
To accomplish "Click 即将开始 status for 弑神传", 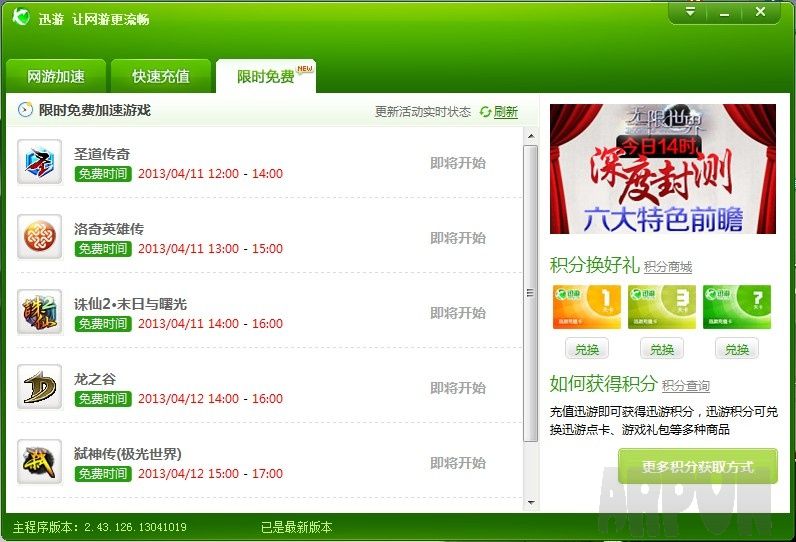I will (x=458, y=463).
